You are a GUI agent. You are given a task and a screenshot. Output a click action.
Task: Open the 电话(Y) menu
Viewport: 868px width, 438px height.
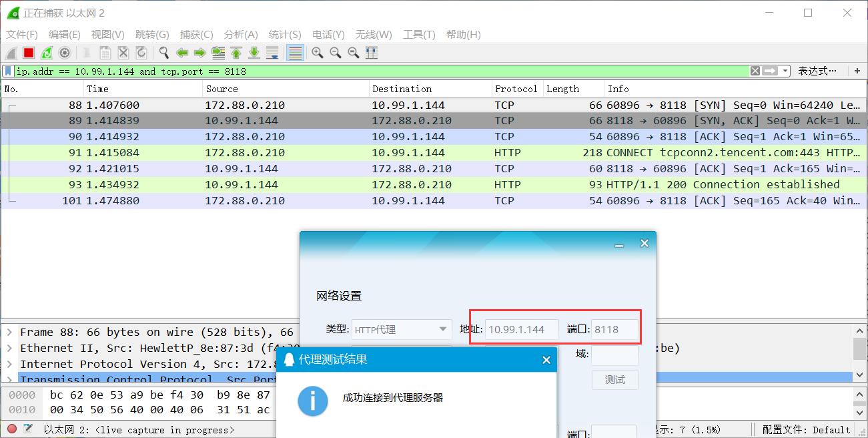pos(328,35)
